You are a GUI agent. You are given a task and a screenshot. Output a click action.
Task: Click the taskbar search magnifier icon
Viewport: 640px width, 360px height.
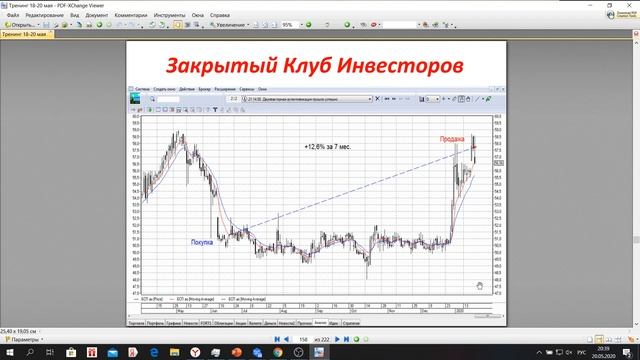click(30, 352)
